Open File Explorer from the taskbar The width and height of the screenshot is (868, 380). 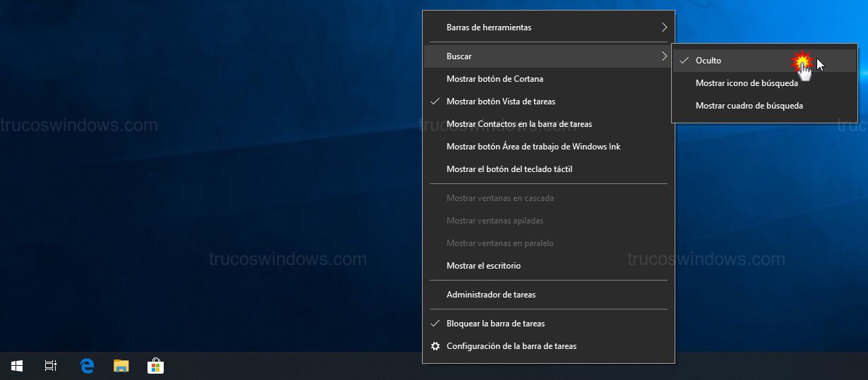(x=121, y=366)
